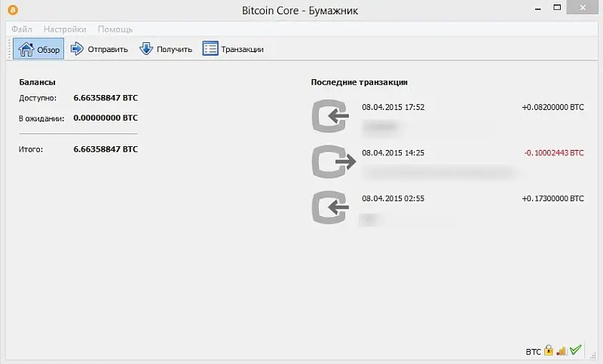603x364 pixels.
Task: Click the Последние транзакции heading
Action: point(360,82)
